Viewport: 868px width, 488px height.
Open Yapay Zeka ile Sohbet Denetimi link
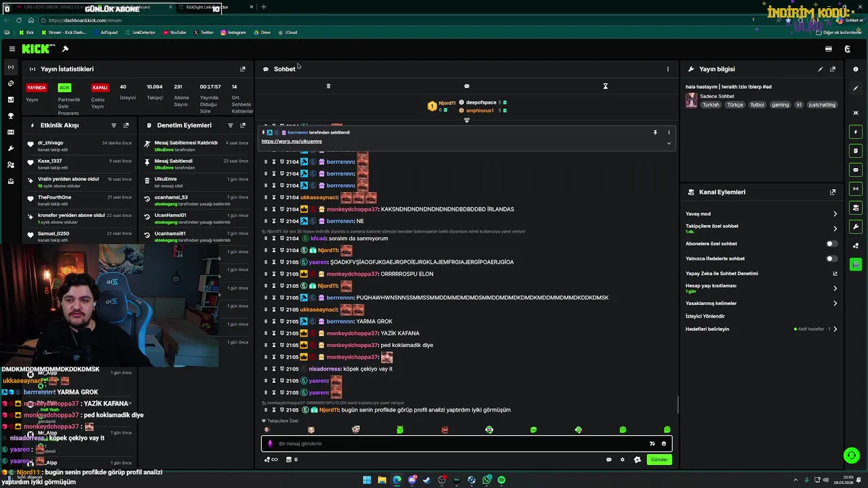point(835,274)
